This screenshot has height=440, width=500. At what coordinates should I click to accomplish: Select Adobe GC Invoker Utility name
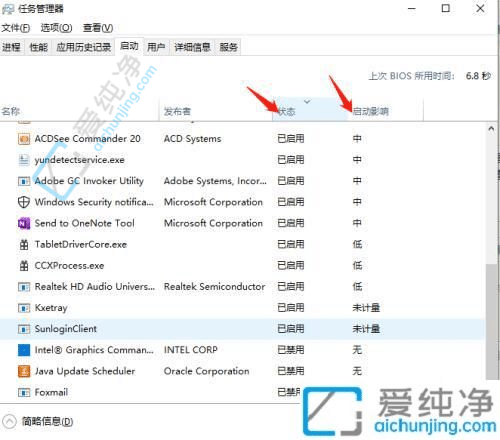[x=89, y=181]
